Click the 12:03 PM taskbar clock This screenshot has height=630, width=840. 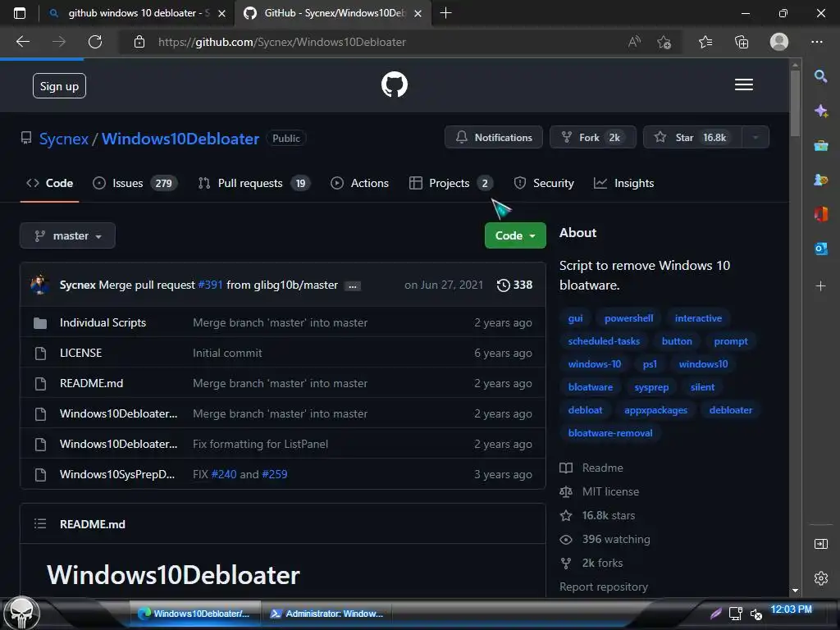point(791,609)
